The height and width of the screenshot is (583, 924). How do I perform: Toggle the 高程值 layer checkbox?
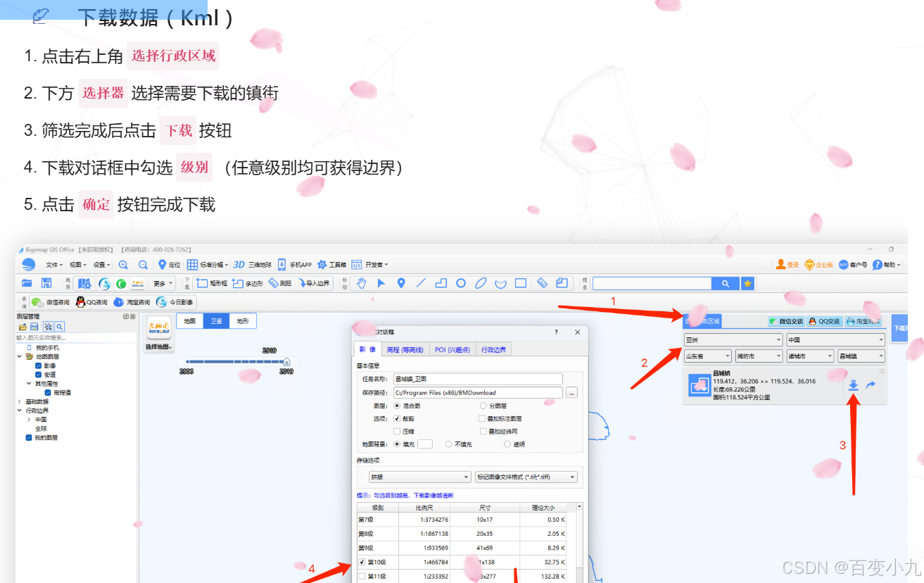tap(48, 392)
